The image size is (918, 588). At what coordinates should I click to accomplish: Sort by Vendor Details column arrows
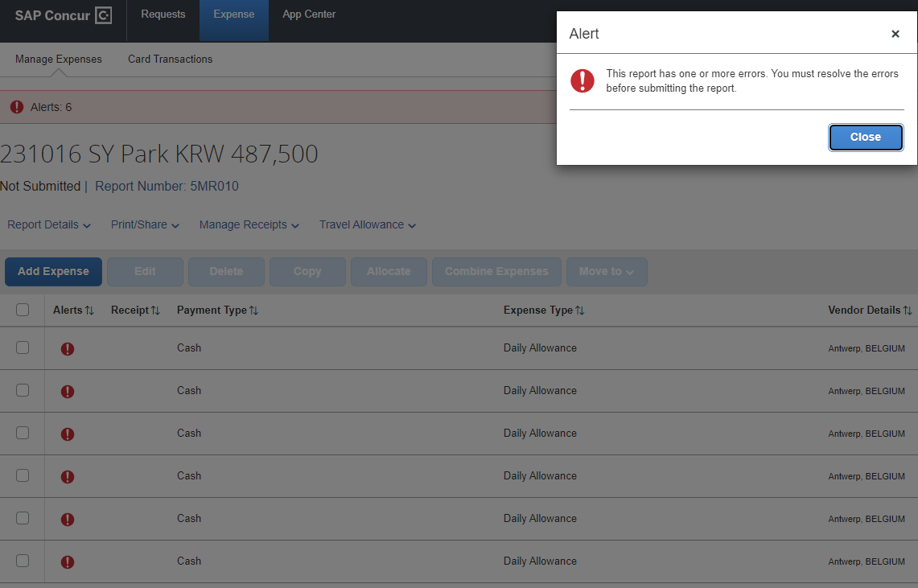[908, 310]
